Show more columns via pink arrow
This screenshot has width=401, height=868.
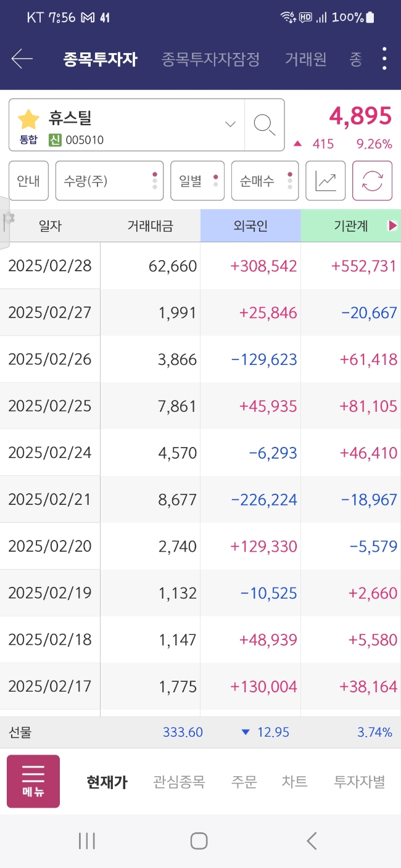(392, 226)
